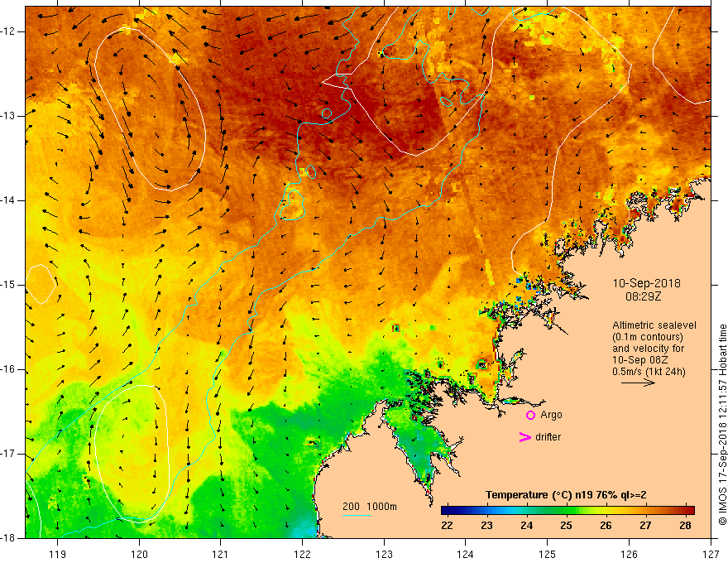Click the longitude axis label 123

tap(384, 554)
